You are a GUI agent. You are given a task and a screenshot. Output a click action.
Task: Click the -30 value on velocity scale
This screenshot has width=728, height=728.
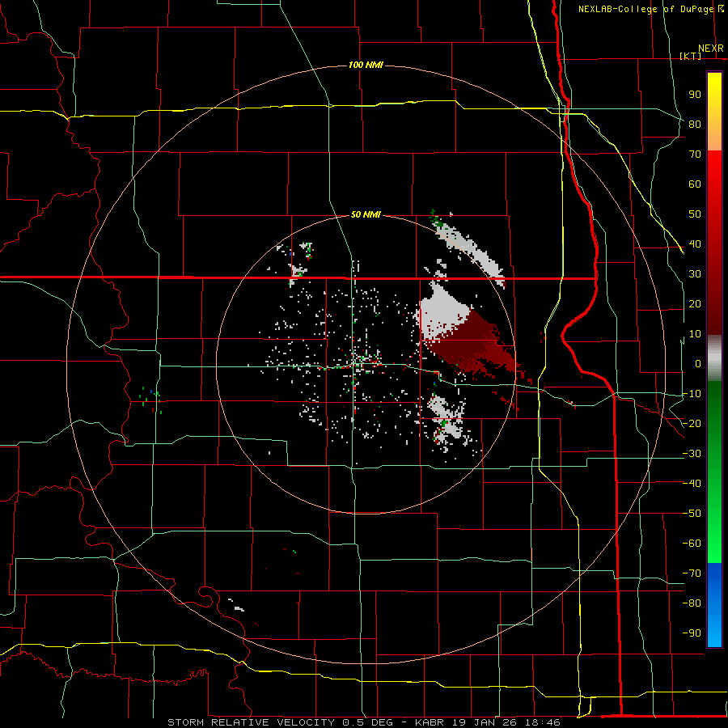pos(692,454)
